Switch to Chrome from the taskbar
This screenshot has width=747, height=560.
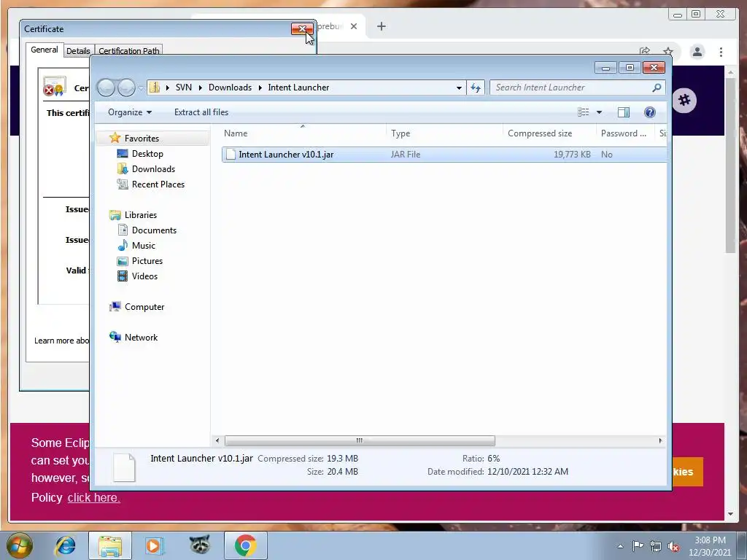[245, 545]
